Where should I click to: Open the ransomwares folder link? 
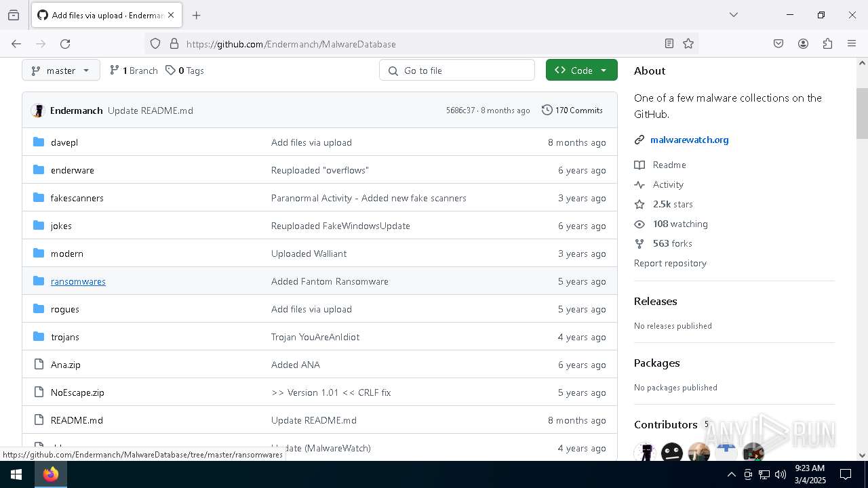(x=78, y=281)
